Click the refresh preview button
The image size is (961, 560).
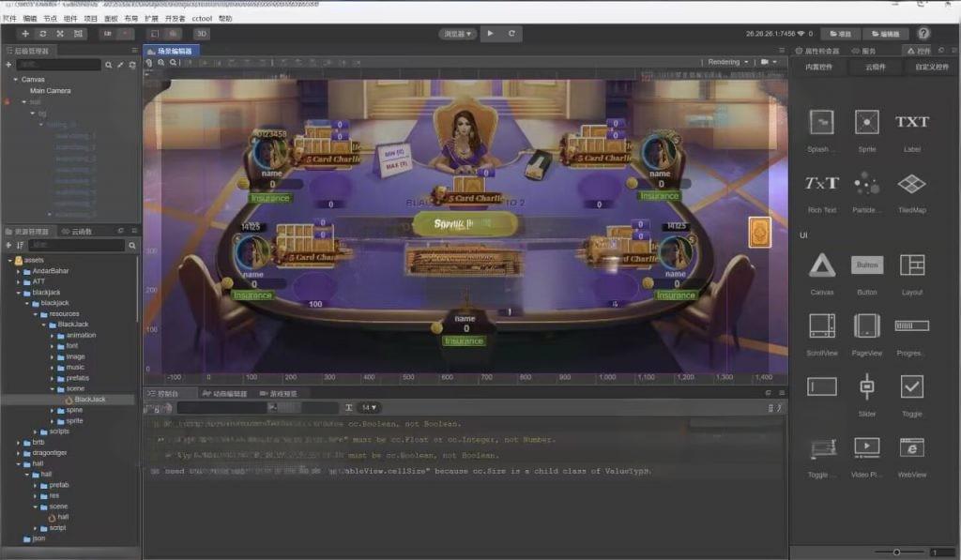pos(511,34)
